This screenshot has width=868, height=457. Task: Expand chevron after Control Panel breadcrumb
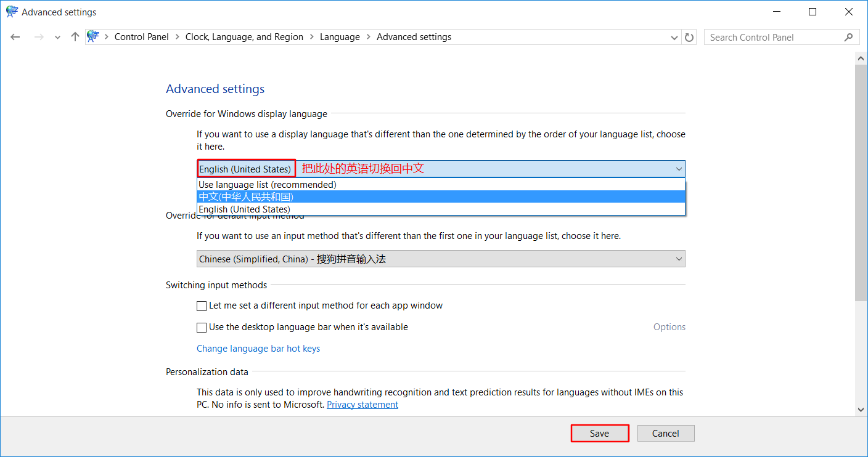click(x=177, y=37)
